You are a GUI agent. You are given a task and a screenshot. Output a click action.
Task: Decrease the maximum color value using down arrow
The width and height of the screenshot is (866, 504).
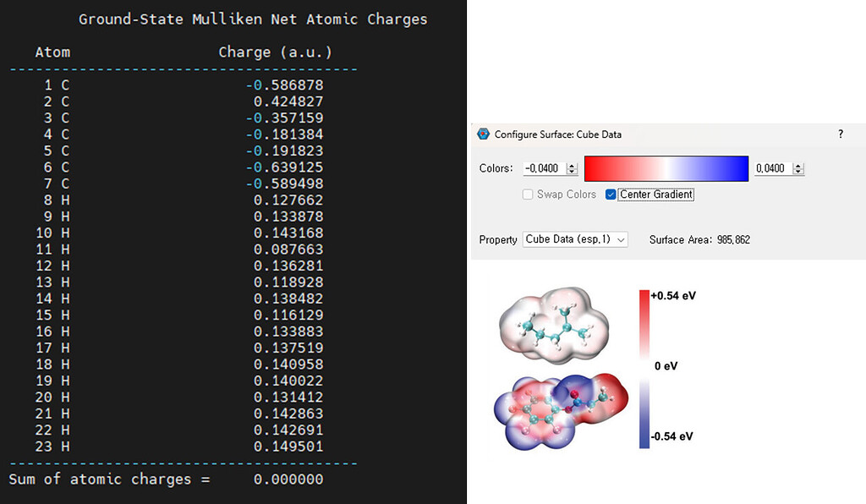pyautogui.click(x=798, y=173)
